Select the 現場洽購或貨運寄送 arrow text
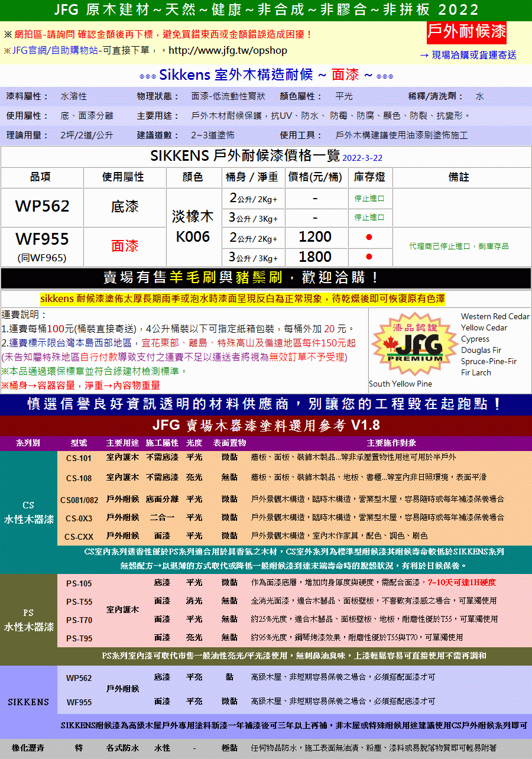The image size is (532, 759). click(x=468, y=55)
